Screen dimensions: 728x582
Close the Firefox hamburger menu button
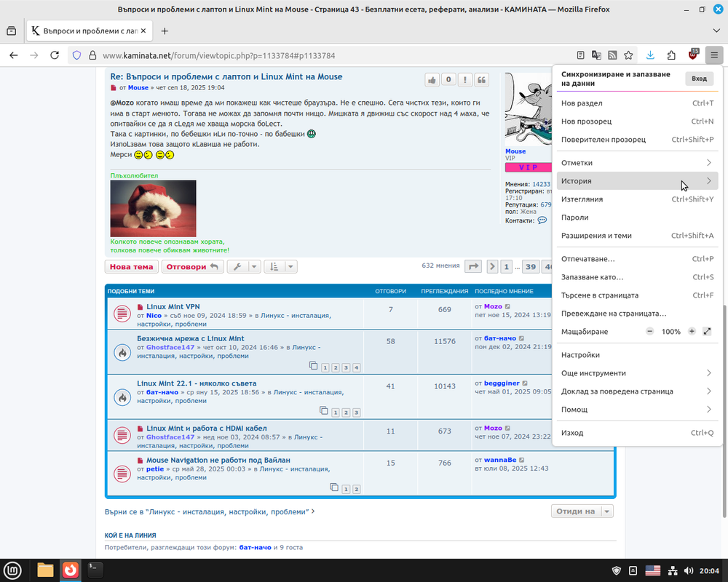(714, 55)
